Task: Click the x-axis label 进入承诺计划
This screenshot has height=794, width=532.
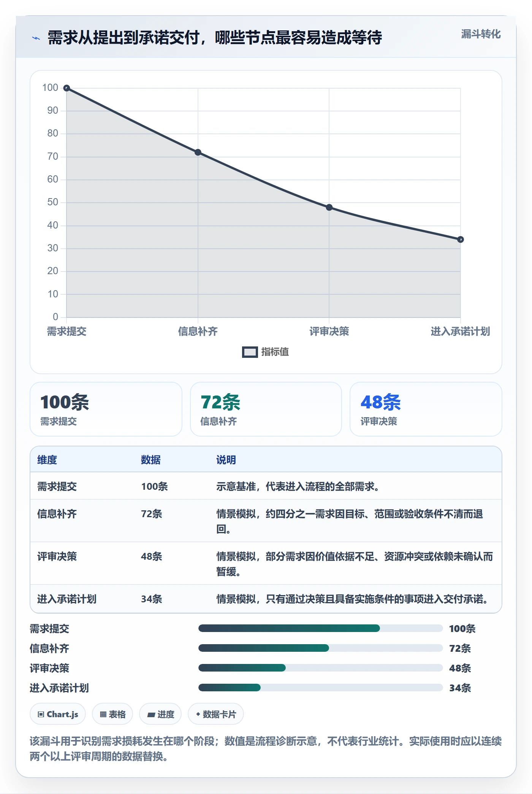Action: pos(460,332)
